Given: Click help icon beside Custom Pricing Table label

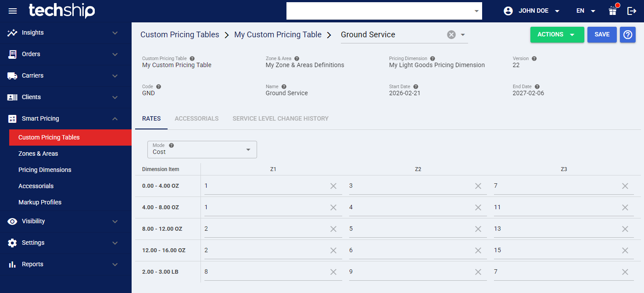Looking at the screenshot, I should [192, 58].
